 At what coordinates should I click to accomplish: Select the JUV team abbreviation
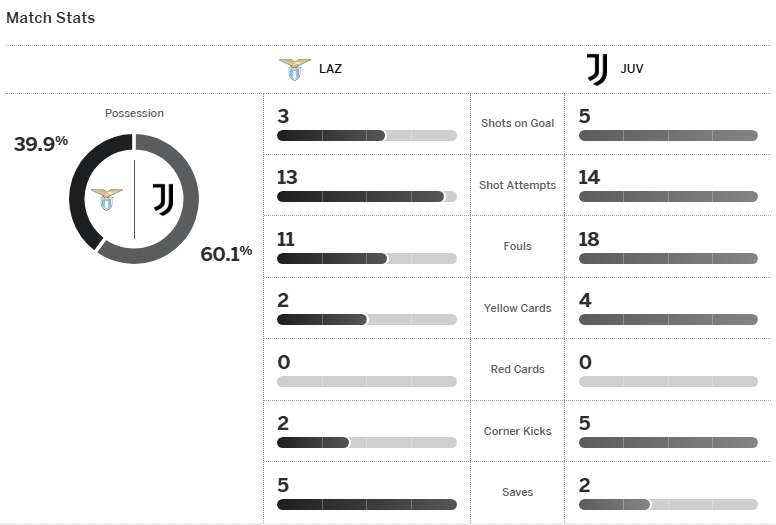[x=631, y=70]
